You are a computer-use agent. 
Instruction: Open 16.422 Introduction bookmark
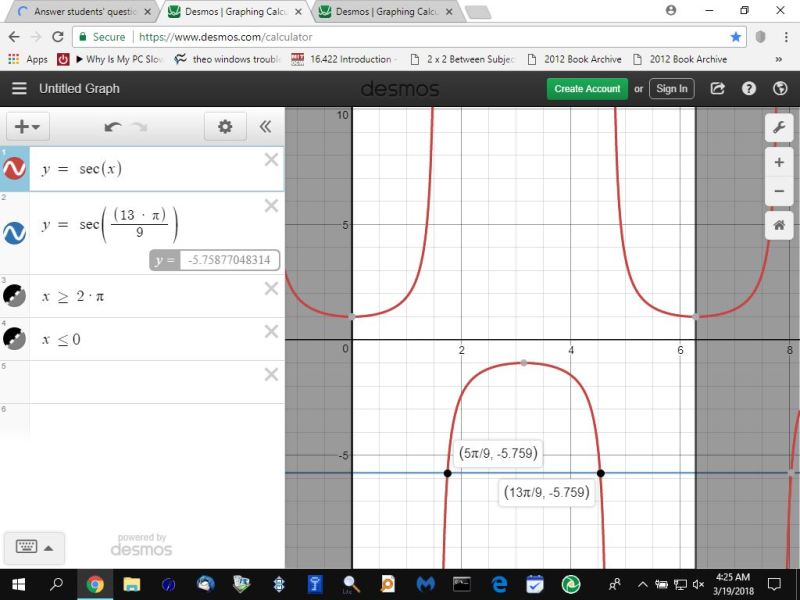pos(343,59)
